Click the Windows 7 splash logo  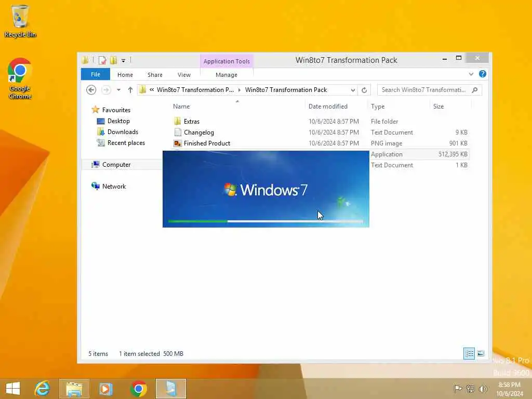click(265, 190)
